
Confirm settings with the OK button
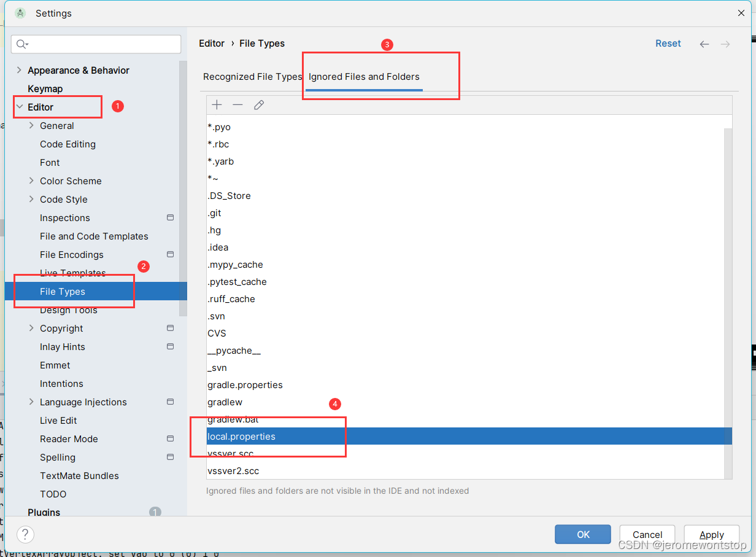coord(582,534)
